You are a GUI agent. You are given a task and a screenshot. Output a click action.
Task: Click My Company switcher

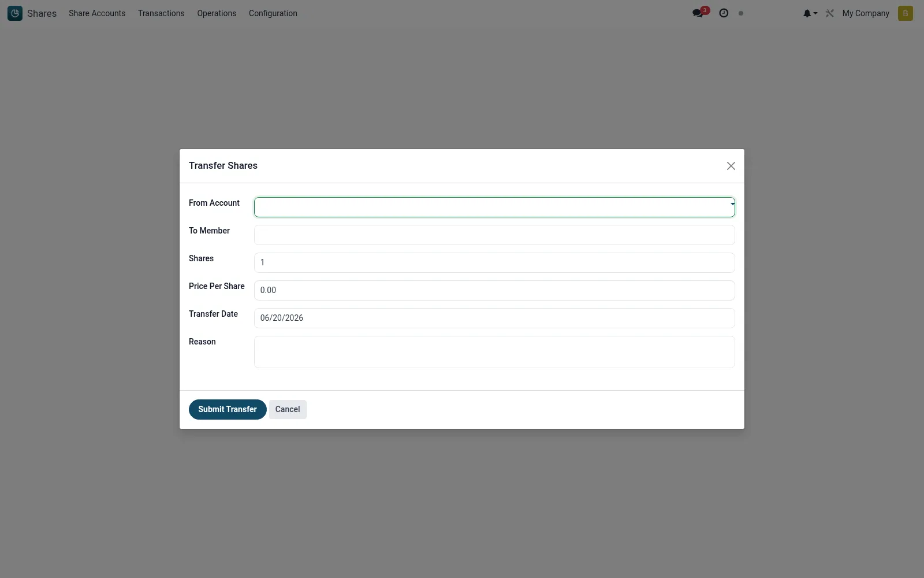866,13
